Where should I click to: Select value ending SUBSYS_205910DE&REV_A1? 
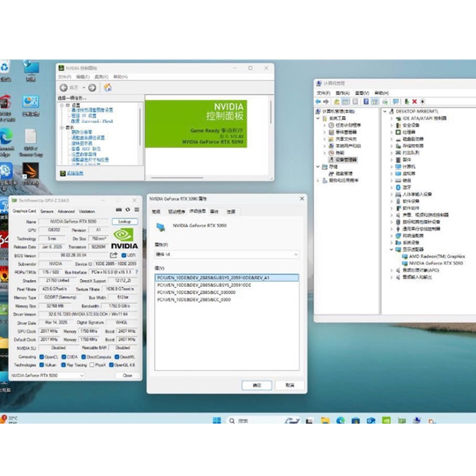tap(227, 278)
